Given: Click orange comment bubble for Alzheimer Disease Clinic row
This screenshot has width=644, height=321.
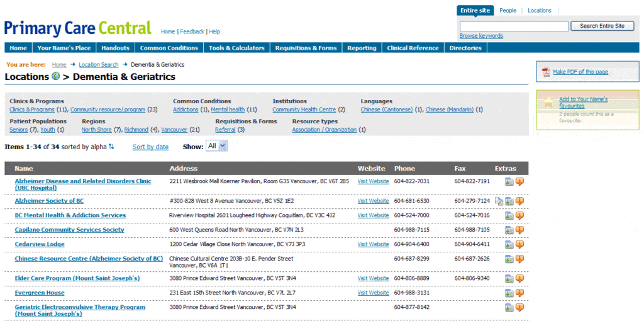Looking at the screenshot, I should [x=519, y=182].
